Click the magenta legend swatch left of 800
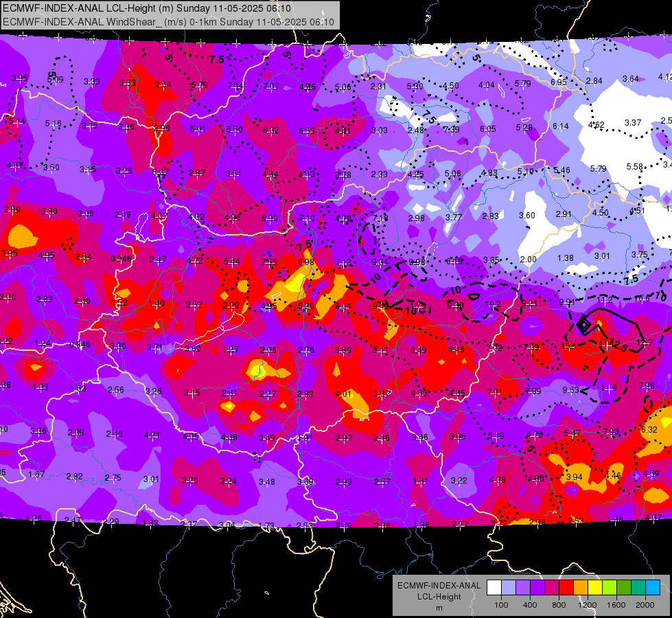The height and width of the screenshot is (618, 672). click(x=552, y=588)
